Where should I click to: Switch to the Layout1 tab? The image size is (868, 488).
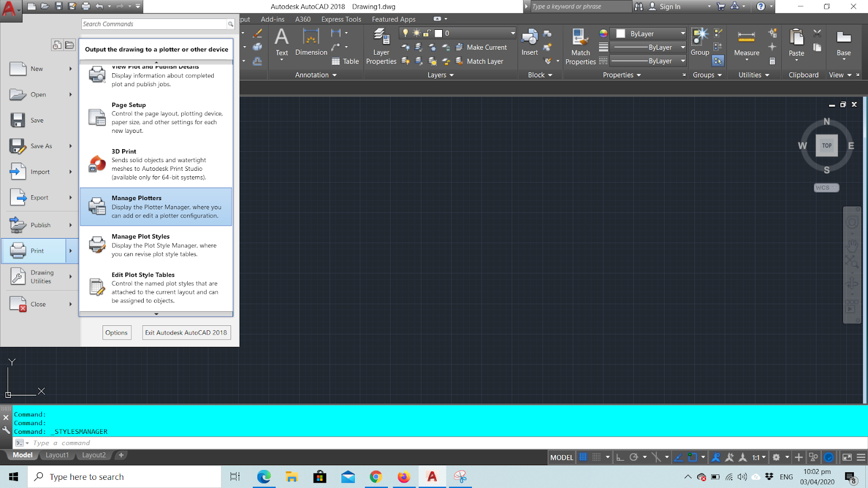coord(57,455)
